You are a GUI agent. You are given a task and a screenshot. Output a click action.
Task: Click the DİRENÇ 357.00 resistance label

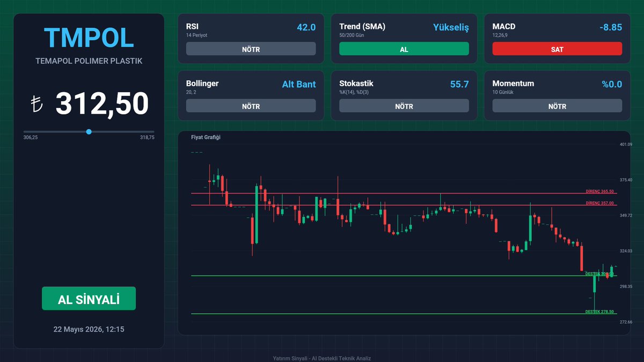pos(599,203)
